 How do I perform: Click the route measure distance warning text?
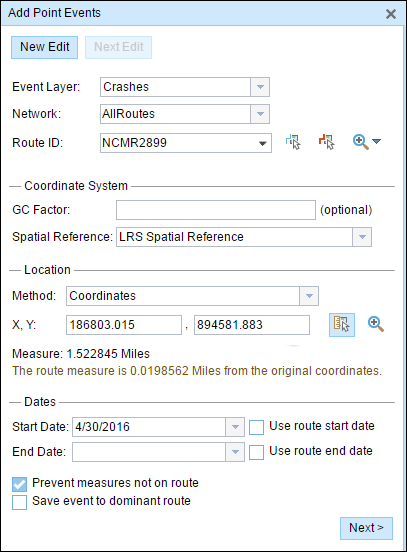[x=197, y=371]
